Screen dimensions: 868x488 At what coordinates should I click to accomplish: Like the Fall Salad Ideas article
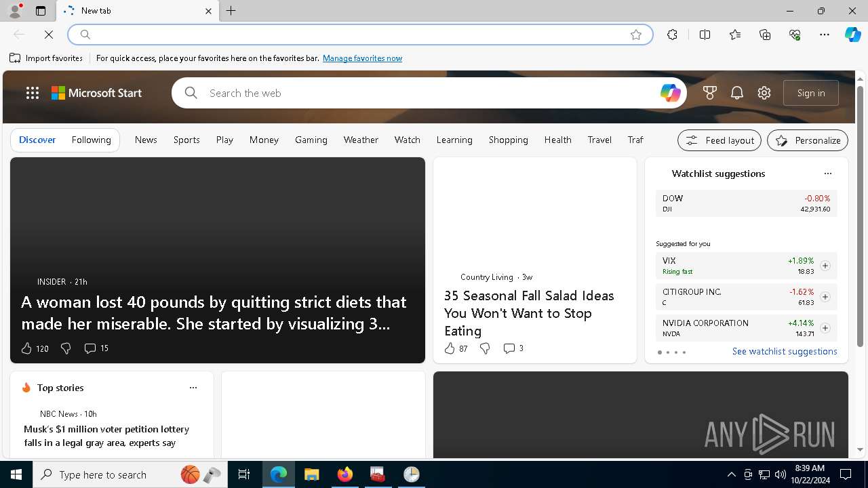coord(456,348)
